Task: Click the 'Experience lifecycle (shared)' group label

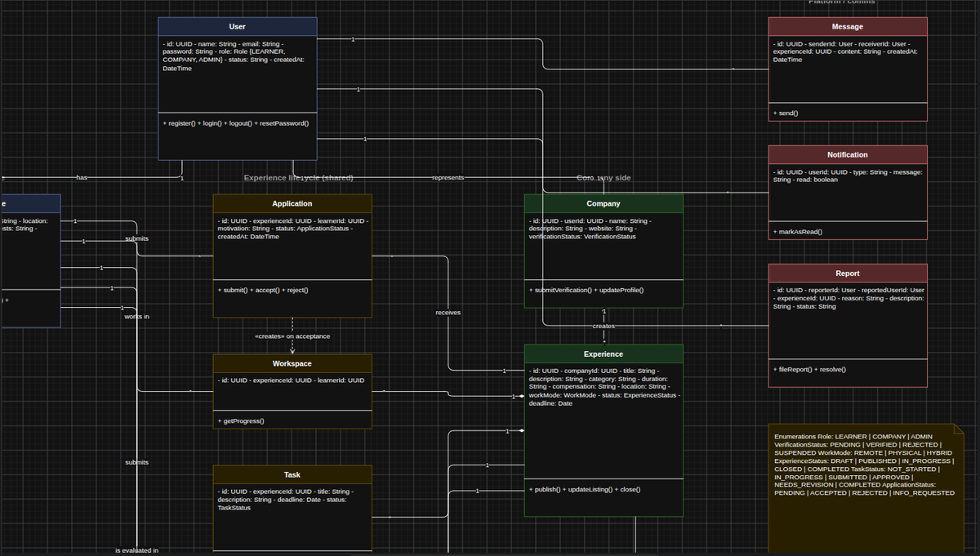Action: click(299, 177)
